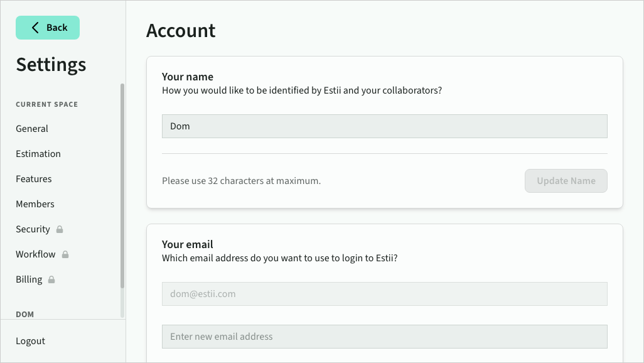Select the Security menu label
The height and width of the screenshot is (363, 644).
(33, 229)
